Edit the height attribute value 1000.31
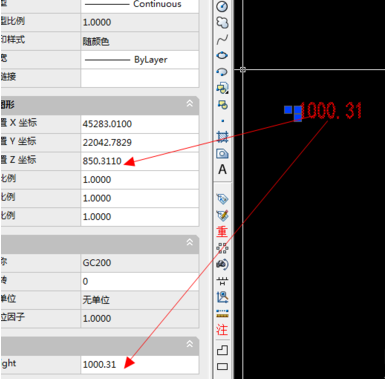 pyautogui.click(x=140, y=364)
